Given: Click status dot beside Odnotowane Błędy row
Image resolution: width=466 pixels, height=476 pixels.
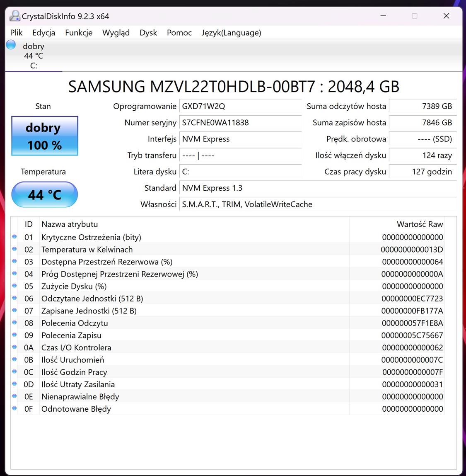Looking at the screenshot, I should tap(15, 408).
